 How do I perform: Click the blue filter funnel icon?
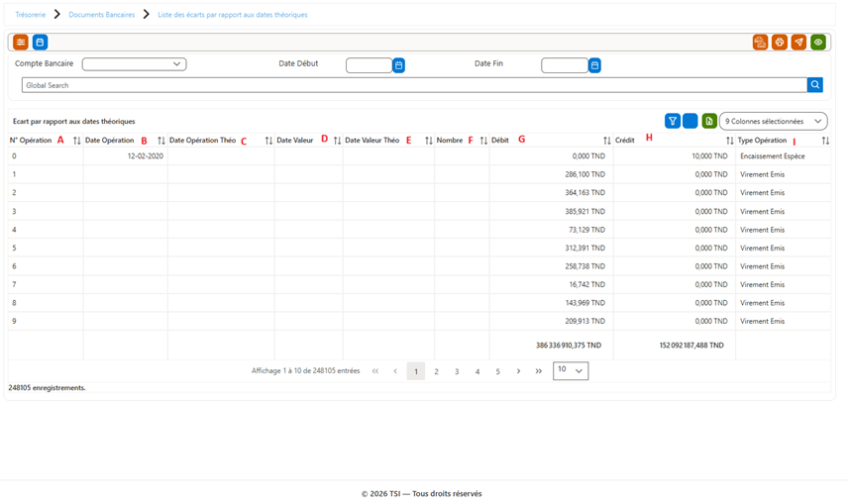pos(672,121)
